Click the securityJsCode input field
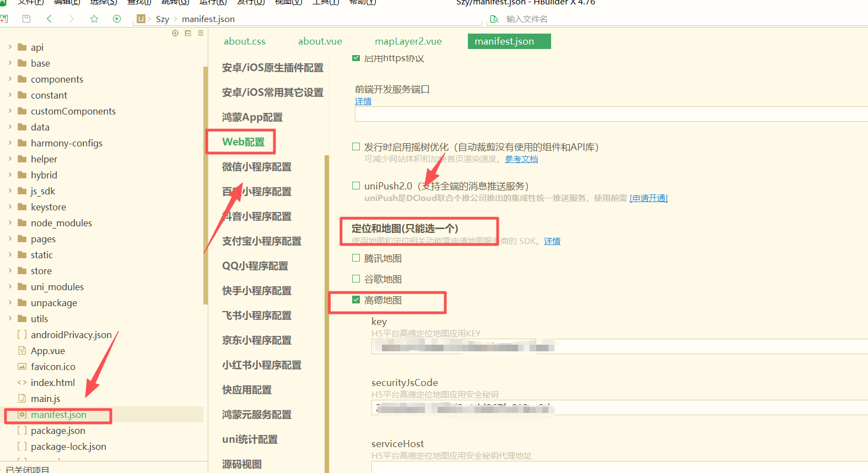This screenshot has width=868, height=473. [619, 407]
